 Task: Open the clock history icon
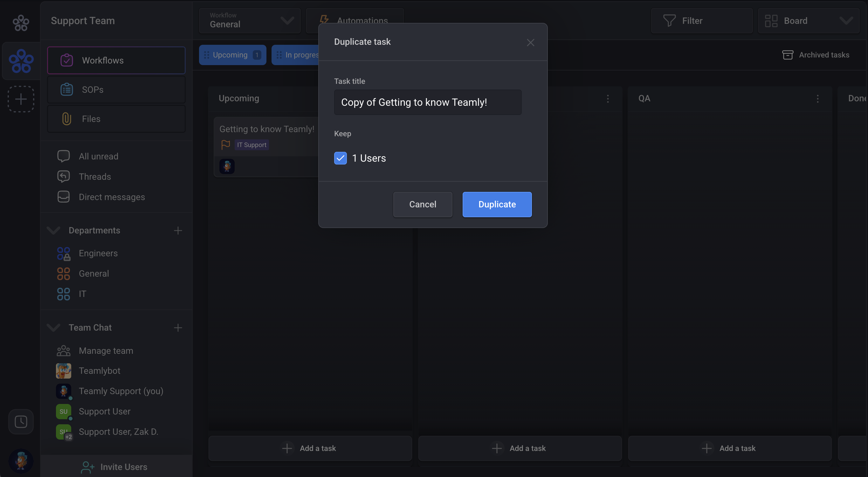(x=21, y=421)
